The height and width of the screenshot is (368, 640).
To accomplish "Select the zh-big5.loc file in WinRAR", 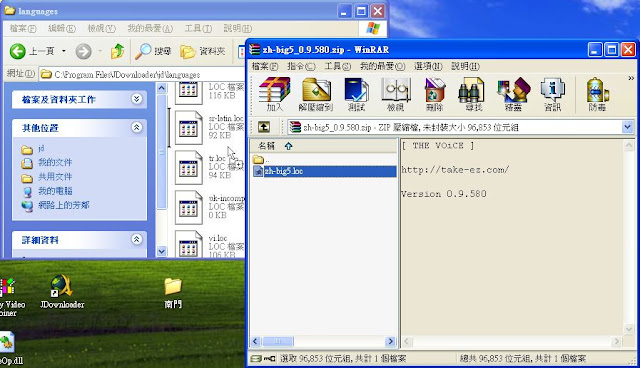I will click(324, 171).
